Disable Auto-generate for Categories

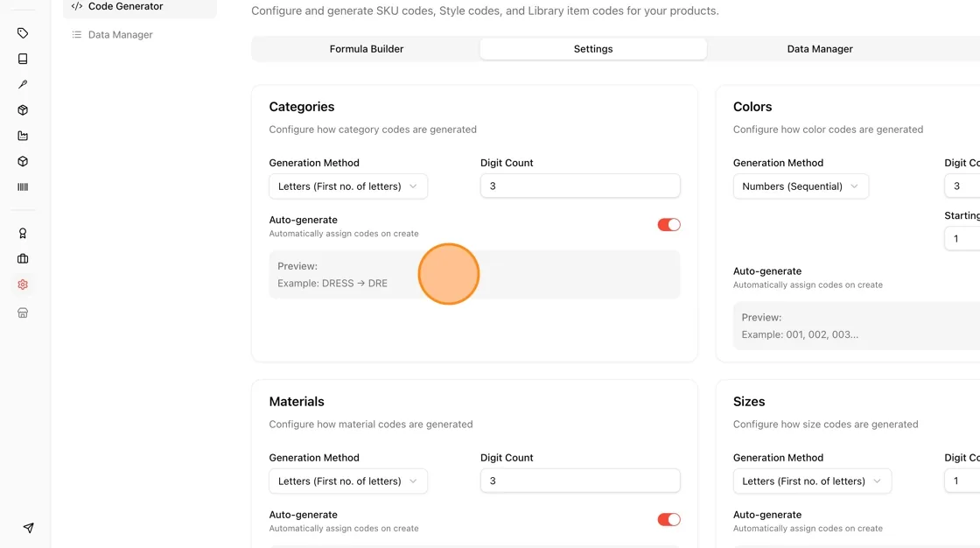(668, 225)
